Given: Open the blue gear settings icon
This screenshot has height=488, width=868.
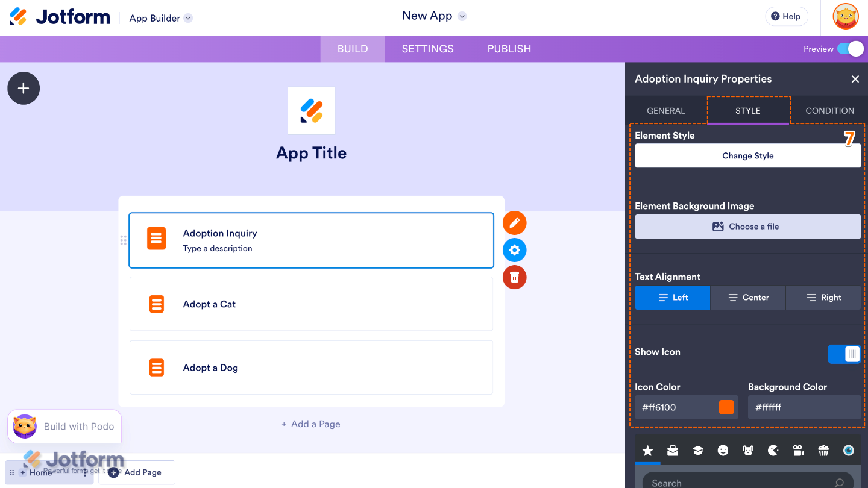Looking at the screenshot, I should 514,249.
